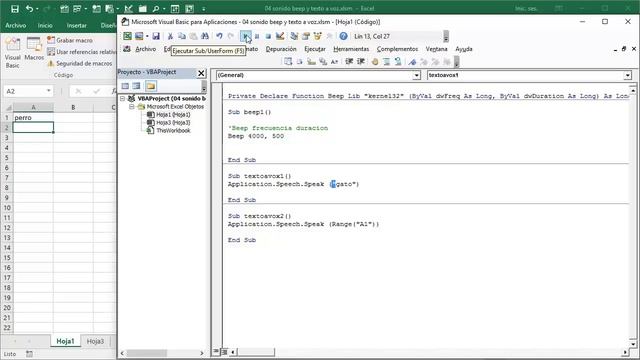Open Standard toolbar options dropdown
The height and width of the screenshot is (360, 640).
(446, 37)
